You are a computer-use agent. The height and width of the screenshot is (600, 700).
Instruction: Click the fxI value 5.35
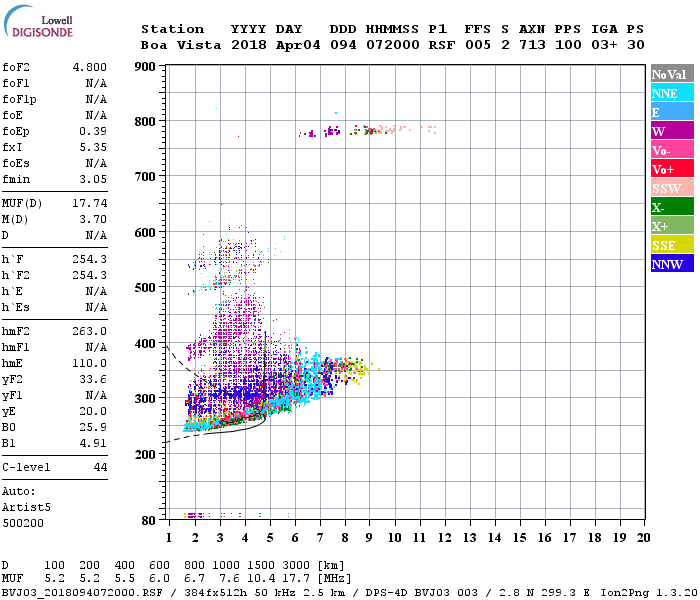tap(93, 147)
